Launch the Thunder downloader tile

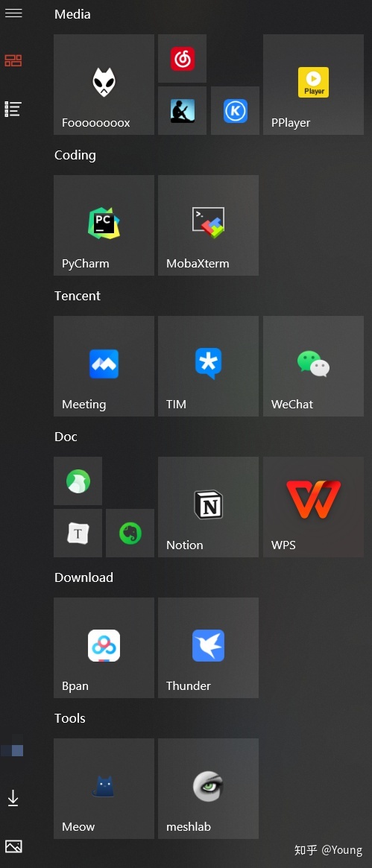[208, 647]
